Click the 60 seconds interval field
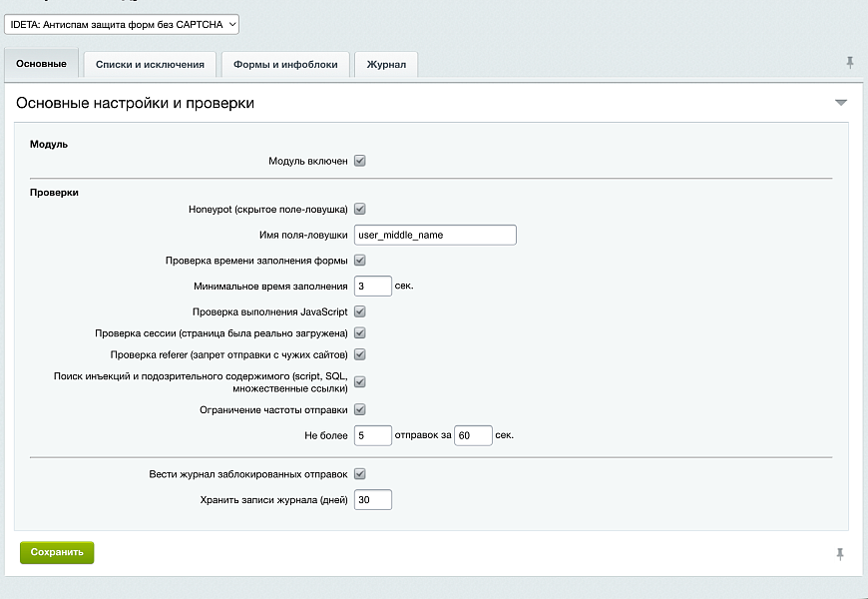Viewport: 868px width, 599px height. tap(473, 435)
